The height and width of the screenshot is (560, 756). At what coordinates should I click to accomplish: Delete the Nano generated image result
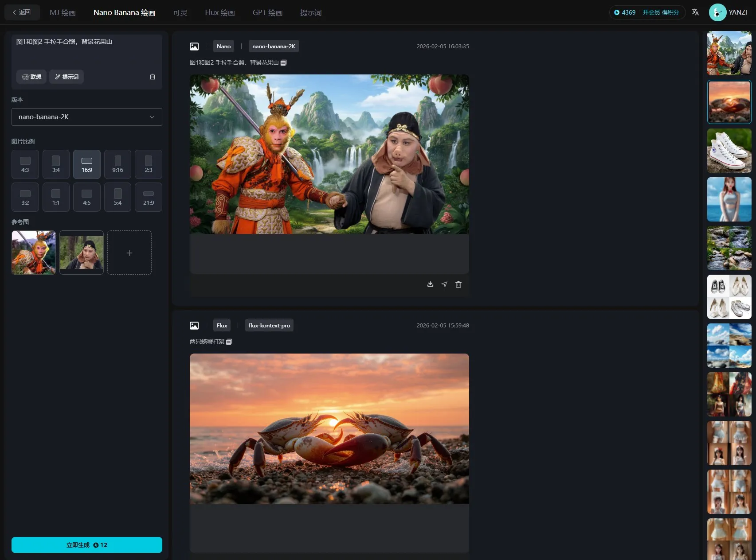pyautogui.click(x=458, y=284)
